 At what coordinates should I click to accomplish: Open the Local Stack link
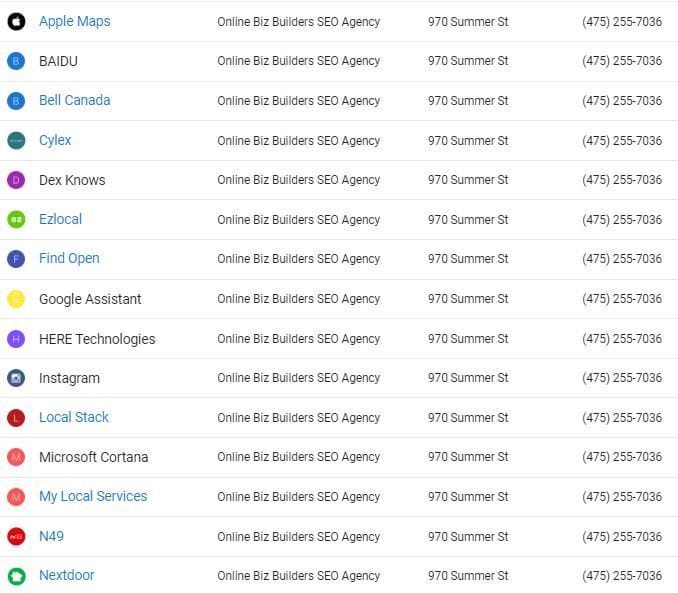74,417
